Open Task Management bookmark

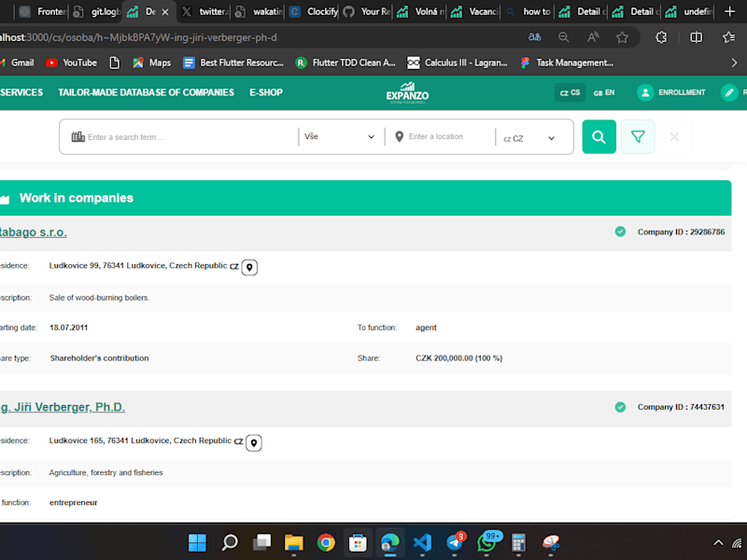click(567, 63)
